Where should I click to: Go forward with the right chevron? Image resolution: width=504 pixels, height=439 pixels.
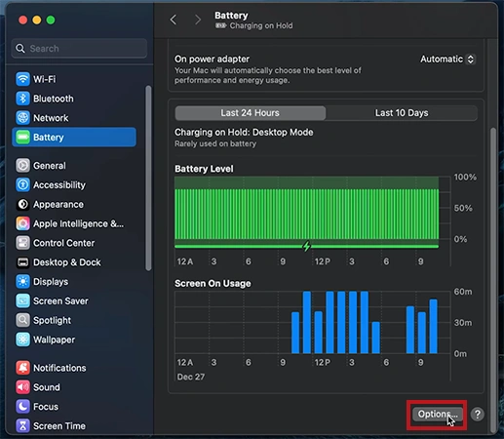[198, 20]
